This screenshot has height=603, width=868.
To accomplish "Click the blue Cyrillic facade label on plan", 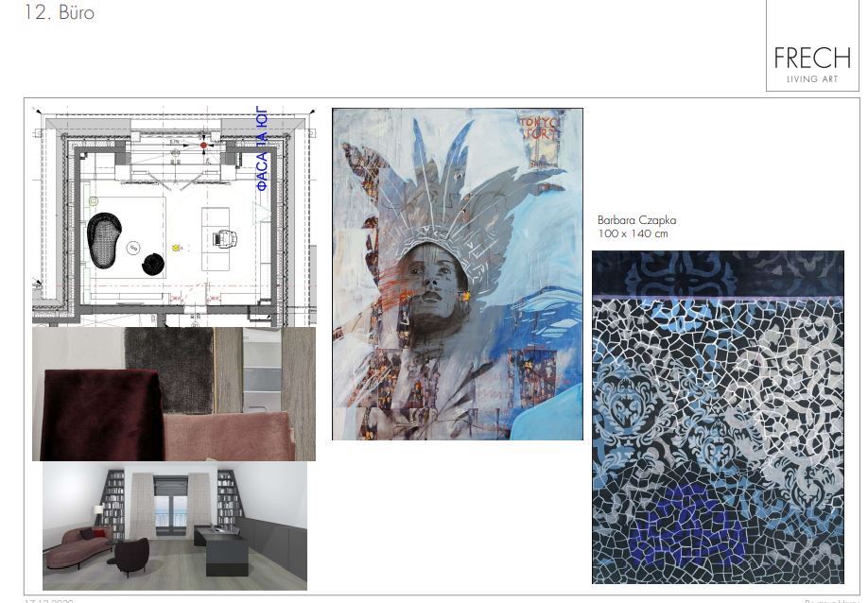I will [x=262, y=148].
